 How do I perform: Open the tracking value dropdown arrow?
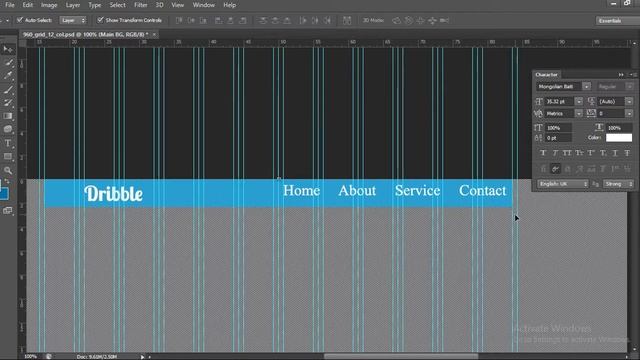629,113
